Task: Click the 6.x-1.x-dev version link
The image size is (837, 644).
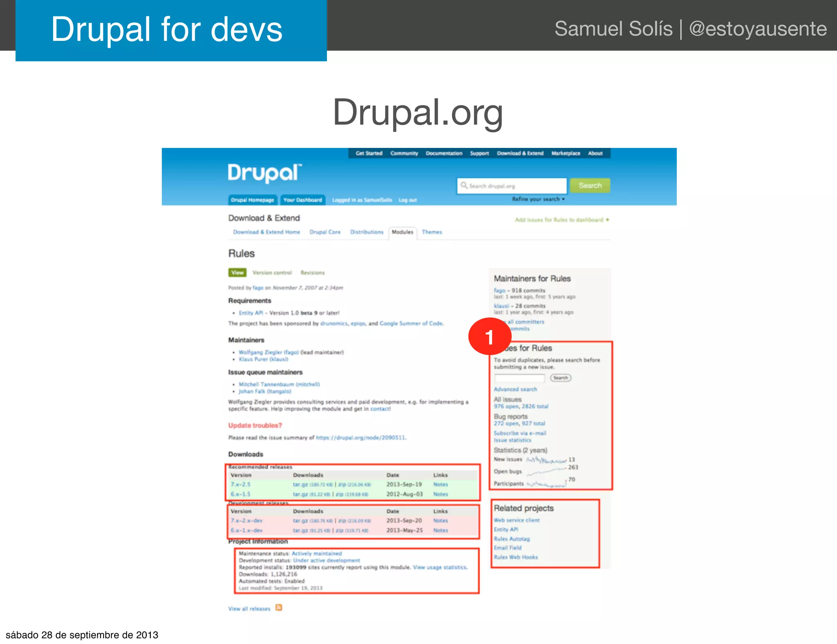Action: point(246,530)
